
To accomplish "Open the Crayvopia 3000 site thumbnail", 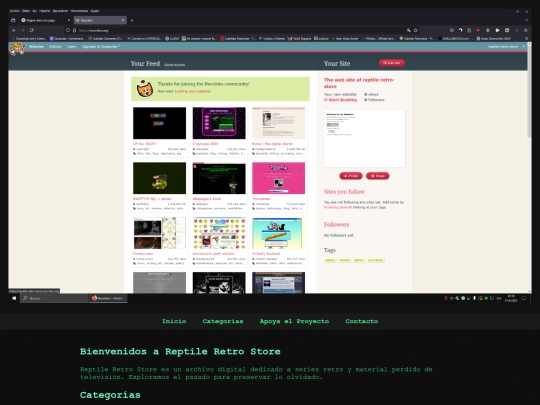I will pos(219,123).
